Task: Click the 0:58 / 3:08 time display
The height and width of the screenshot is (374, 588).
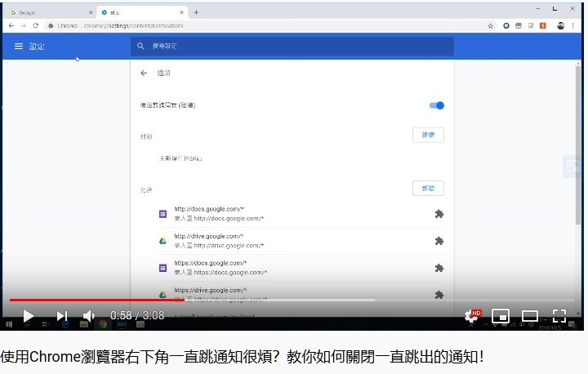Action: (137, 315)
